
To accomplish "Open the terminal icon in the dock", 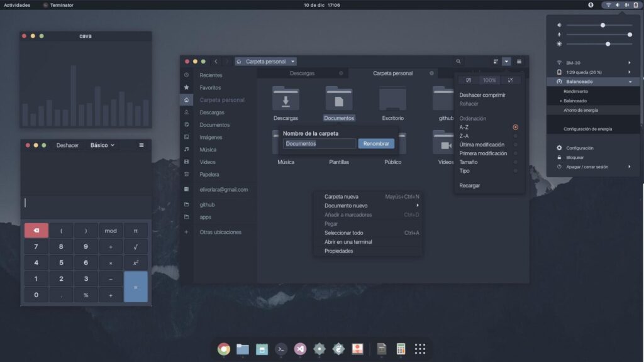I will coord(281,349).
